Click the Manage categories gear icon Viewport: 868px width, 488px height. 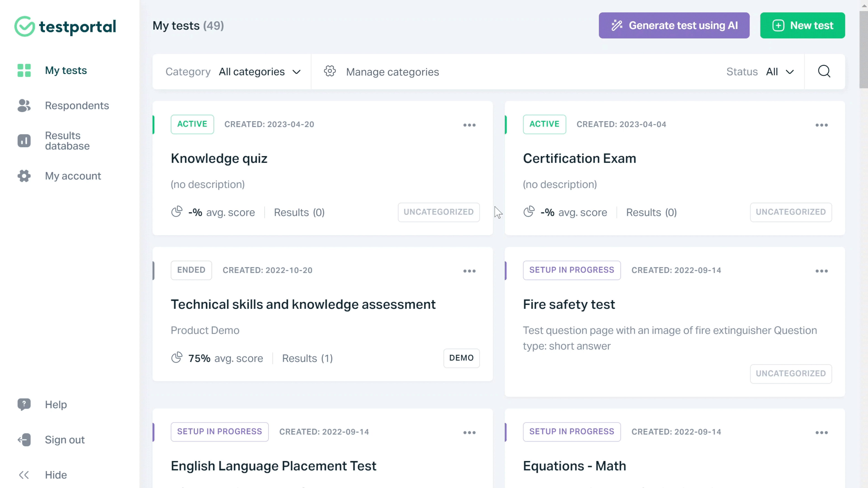pos(330,71)
